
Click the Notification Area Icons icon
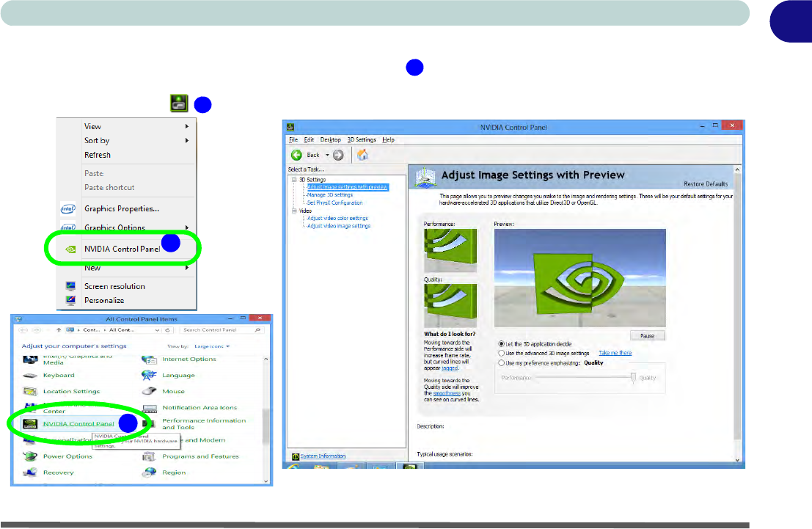click(x=149, y=408)
